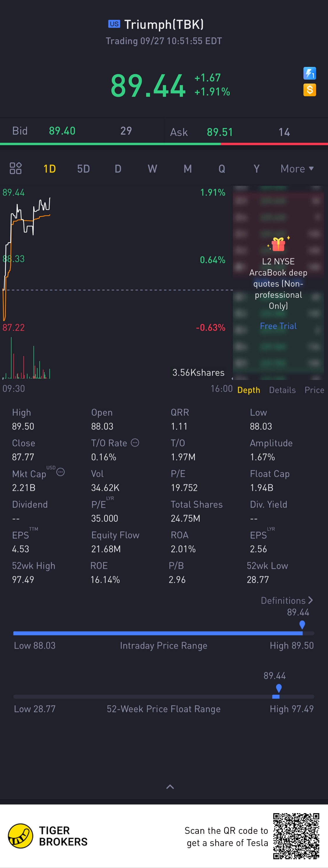Open the chart layout grid icon
This screenshot has height=868, width=328.
click(x=15, y=168)
